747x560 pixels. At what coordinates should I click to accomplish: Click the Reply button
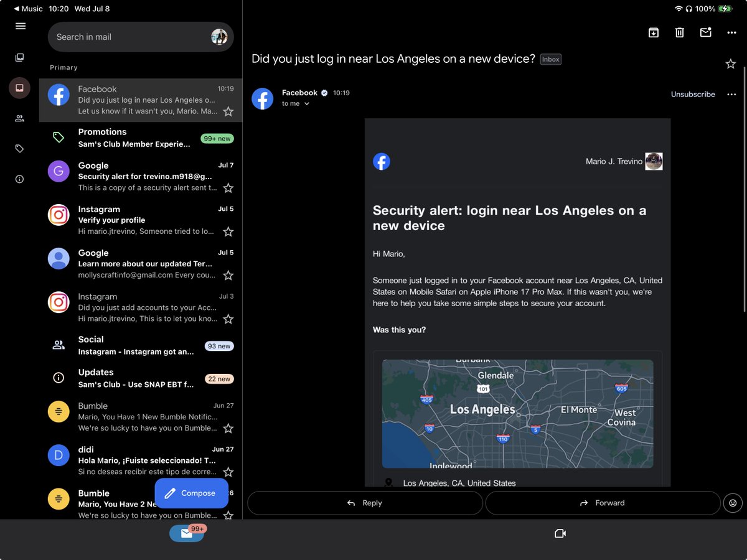365,503
